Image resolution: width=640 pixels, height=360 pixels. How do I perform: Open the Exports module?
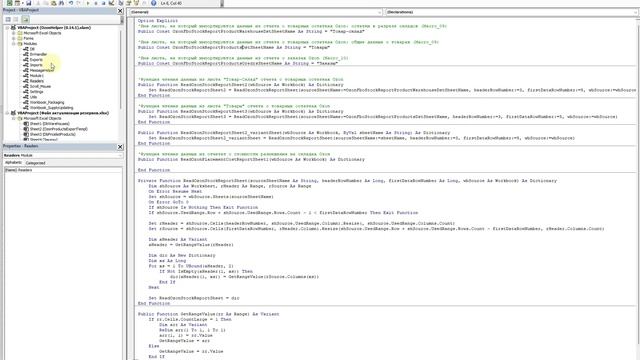pos(36,60)
